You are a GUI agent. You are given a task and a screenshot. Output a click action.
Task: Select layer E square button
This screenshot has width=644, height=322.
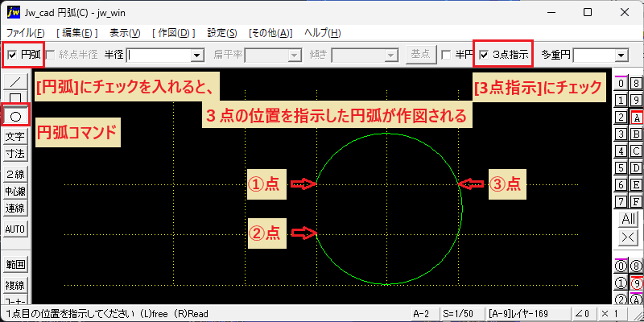point(636,185)
